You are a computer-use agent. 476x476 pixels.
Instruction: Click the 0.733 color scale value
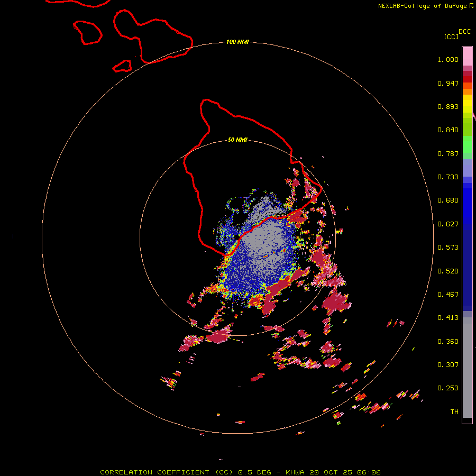coord(448,177)
